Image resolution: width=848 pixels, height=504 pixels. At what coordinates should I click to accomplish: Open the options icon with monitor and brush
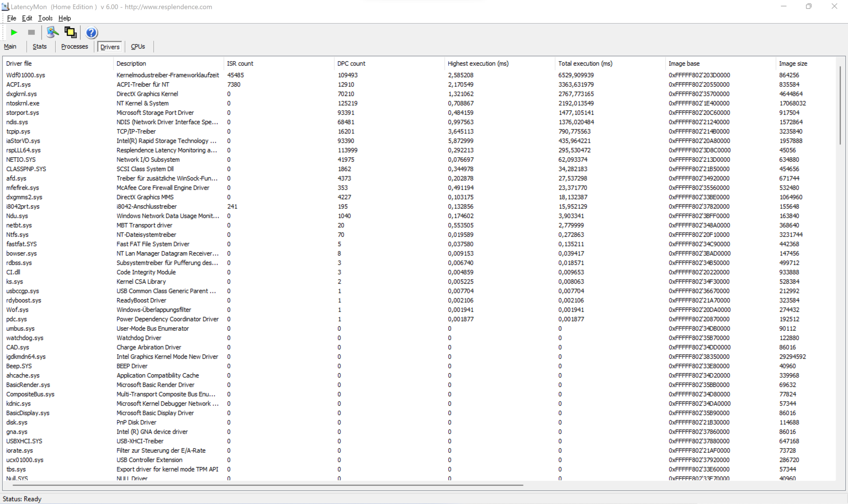click(53, 32)
